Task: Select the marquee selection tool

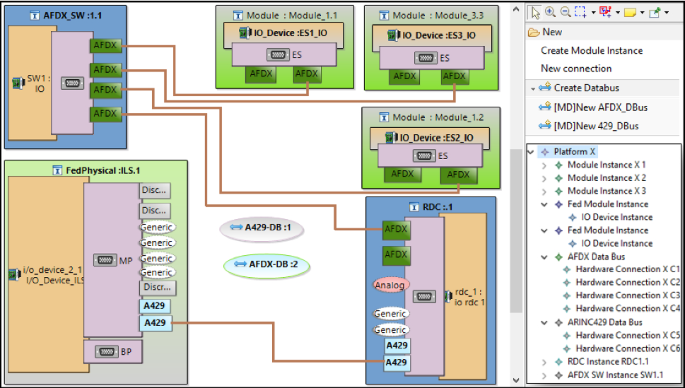Action: (x=580, y=12)
